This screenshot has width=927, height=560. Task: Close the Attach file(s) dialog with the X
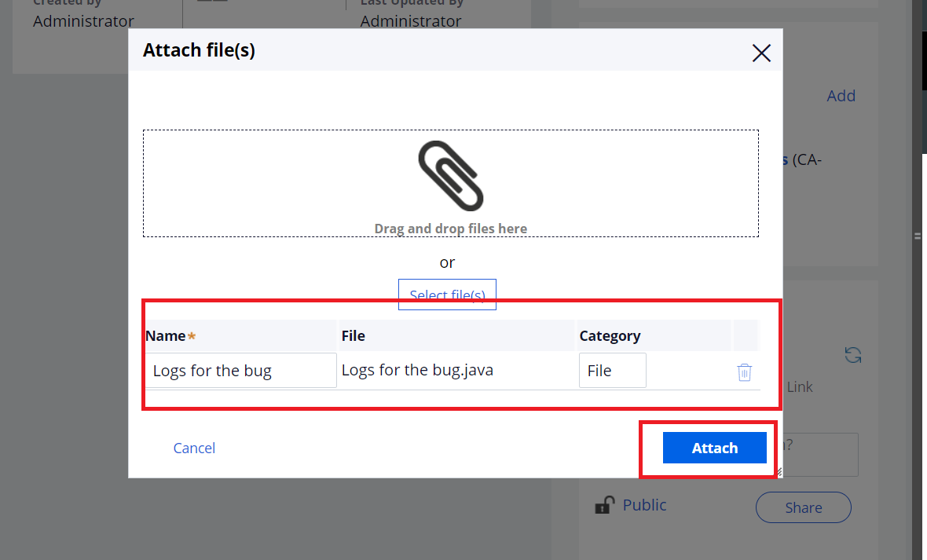[x=761, y=53]
